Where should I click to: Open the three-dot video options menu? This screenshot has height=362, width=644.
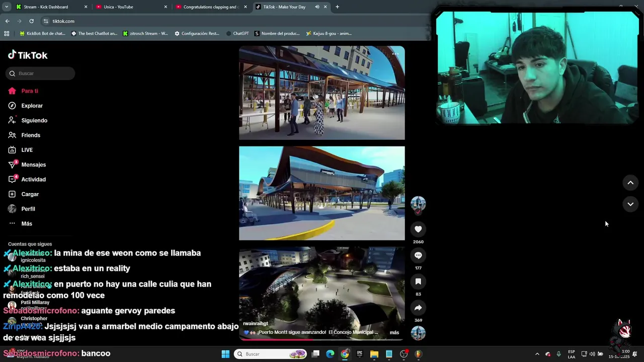pos(395,54)
